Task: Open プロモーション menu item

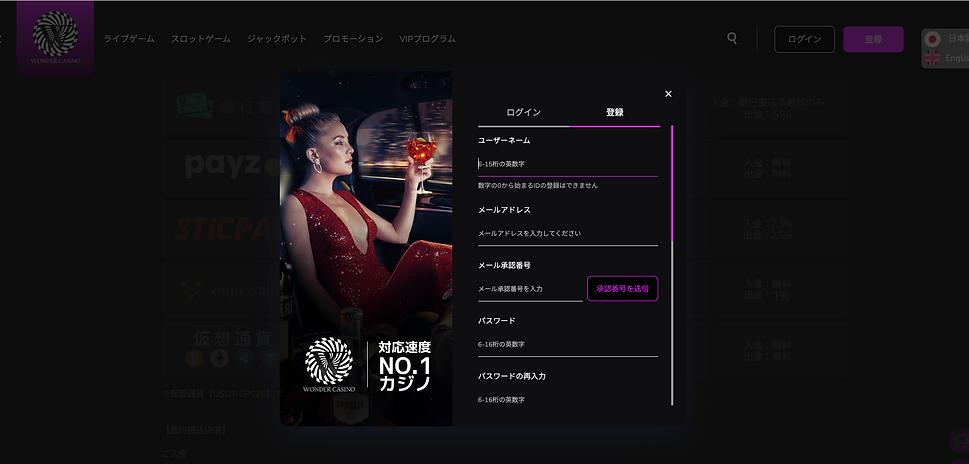Action: (353, 38)
